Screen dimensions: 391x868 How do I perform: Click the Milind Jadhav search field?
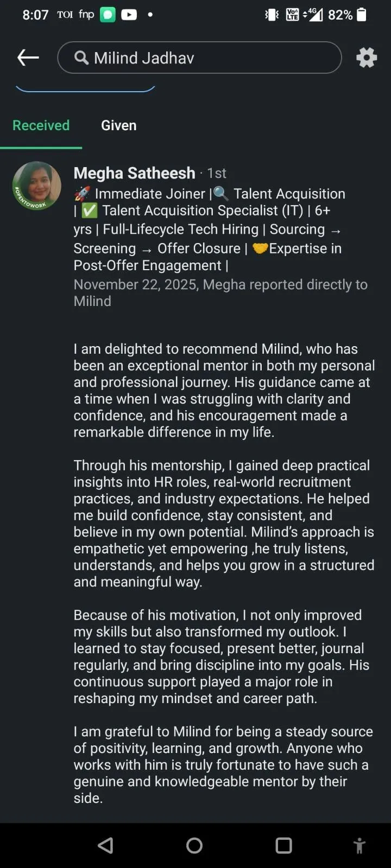[206, 58]
